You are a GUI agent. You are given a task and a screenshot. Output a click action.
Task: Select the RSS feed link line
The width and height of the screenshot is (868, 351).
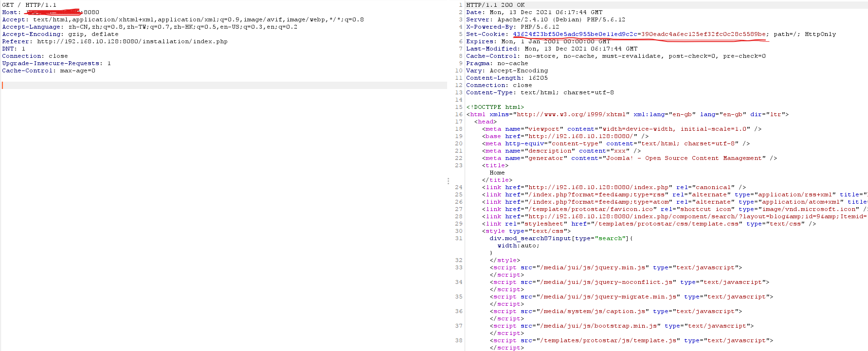(x=675, y=194)
